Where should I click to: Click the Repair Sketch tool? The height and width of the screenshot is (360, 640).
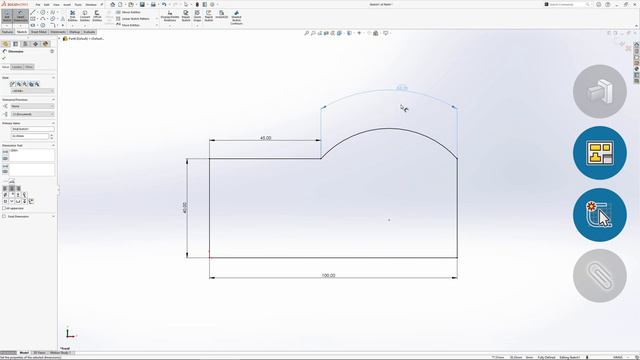coord(186,16)
